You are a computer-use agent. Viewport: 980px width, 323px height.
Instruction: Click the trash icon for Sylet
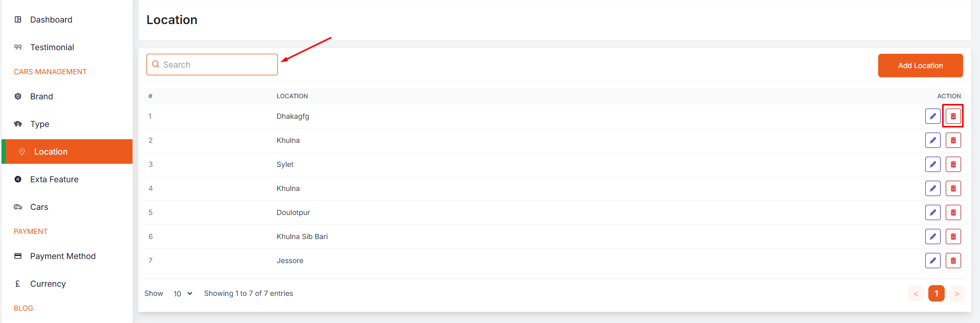click(953, 164)
